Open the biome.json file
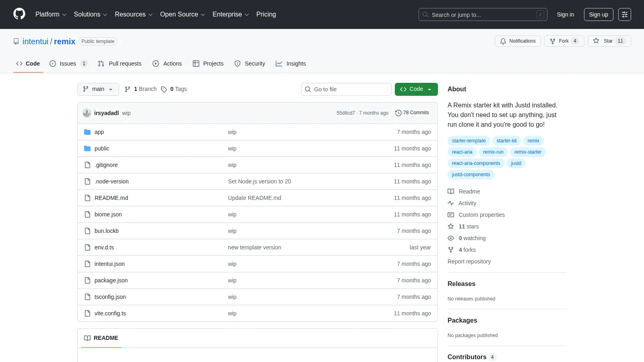The image size is (644, 362). click(x=108, y=214)
